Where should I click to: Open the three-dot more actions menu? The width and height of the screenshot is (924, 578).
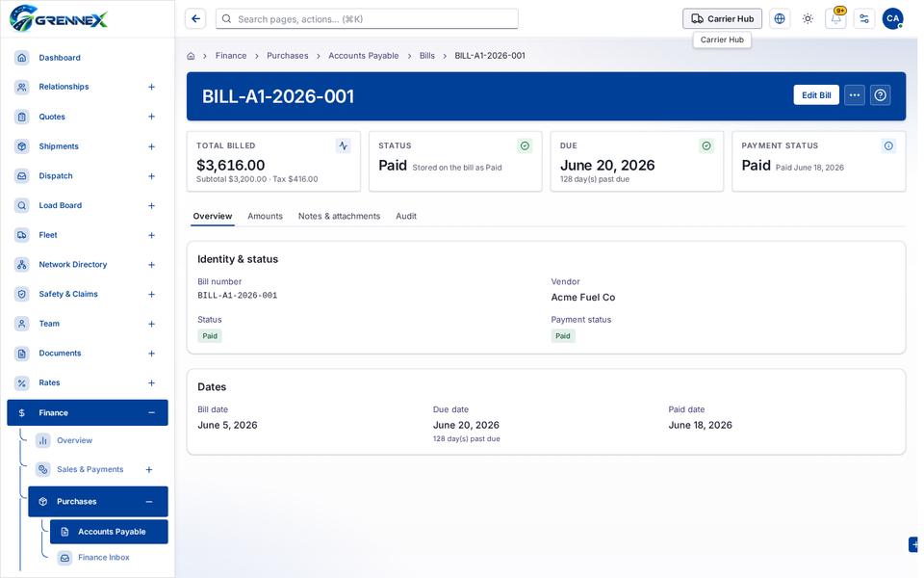click(x=854, y=95)
